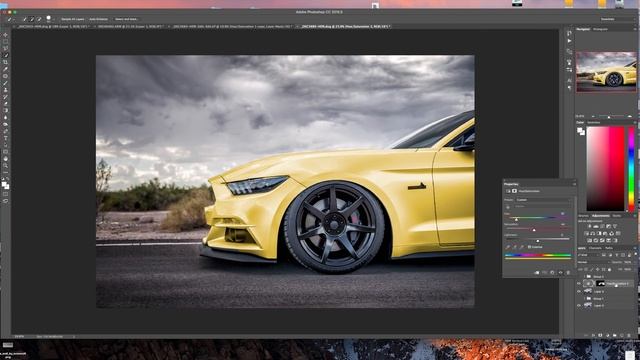Delete adjustment layer from Properties panel footer
The height and width of the screenshot is (360, 640).
coord(568,273)
